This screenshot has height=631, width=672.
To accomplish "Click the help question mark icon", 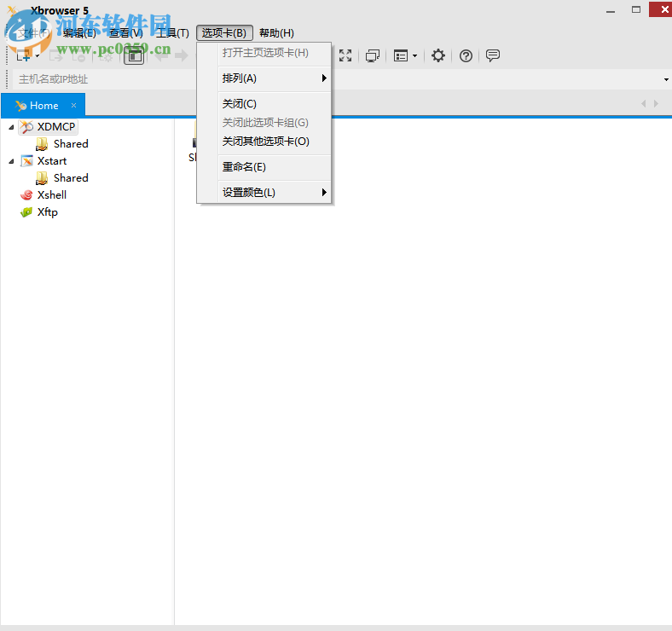I will click(466, 55).
